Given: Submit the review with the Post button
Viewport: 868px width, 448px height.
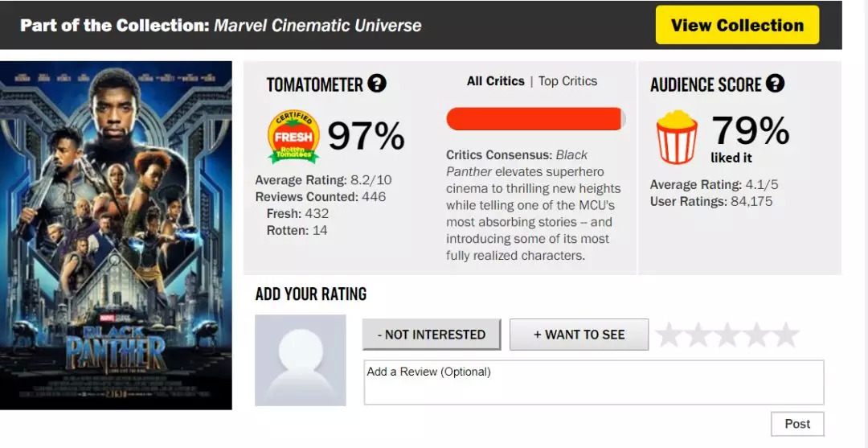Looking at the screenshot, I should pyautogui.click(x=797, y=424).
